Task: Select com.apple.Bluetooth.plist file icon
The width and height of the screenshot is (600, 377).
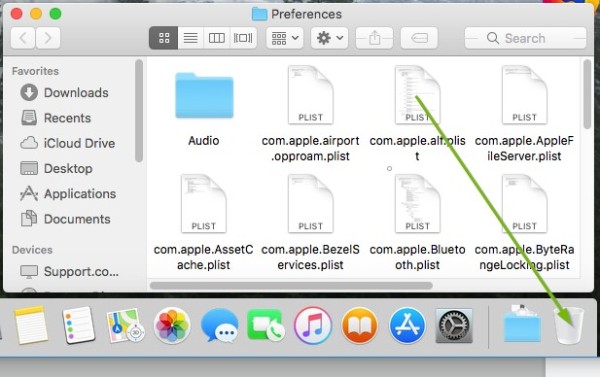Action: 417,204
